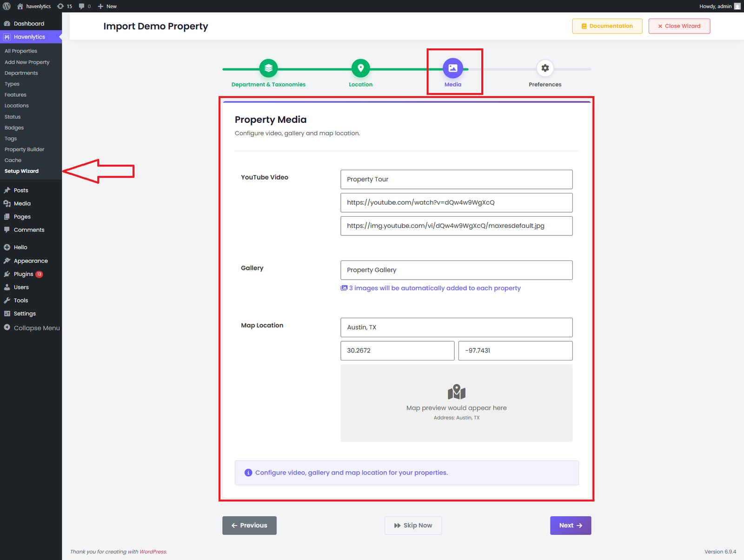
Task: Click the WordPress link in footer
Action: click(x=153, y=552)
